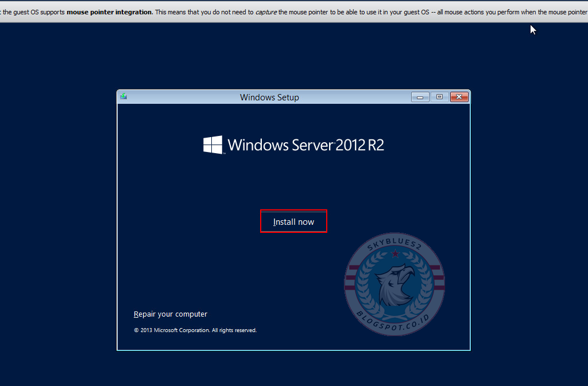Close the Windows Setup window

point(459,97)
